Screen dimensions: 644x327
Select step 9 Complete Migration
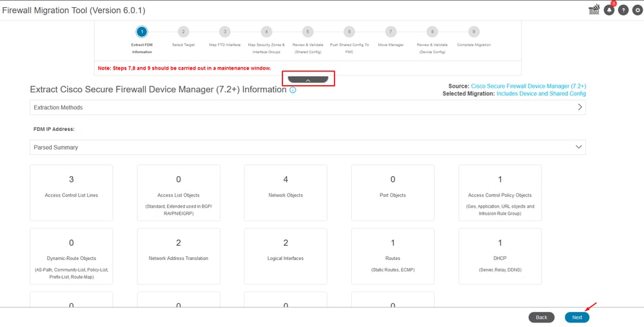[x=474, y=32]
